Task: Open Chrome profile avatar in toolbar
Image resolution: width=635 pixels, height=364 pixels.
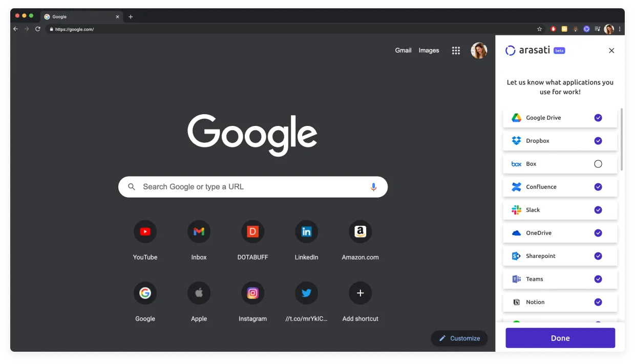Action: [x=609, y=29]
